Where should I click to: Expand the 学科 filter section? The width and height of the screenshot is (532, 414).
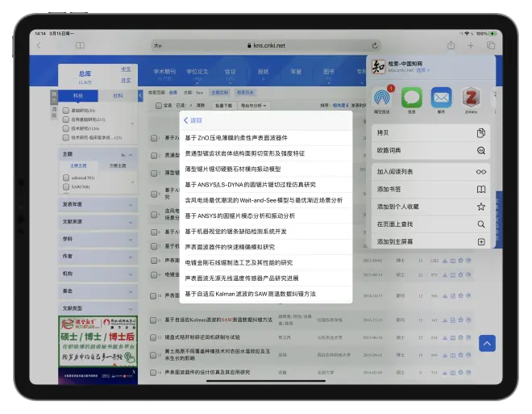pos(98,239)
